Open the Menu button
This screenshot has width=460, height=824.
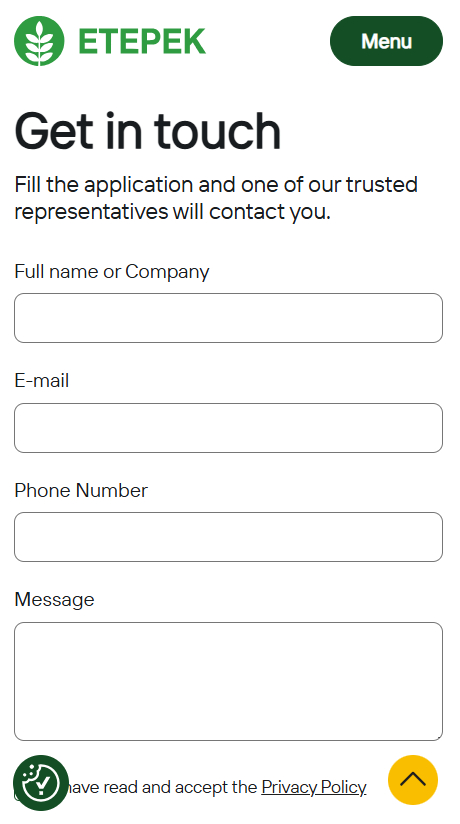pos(386,41)
